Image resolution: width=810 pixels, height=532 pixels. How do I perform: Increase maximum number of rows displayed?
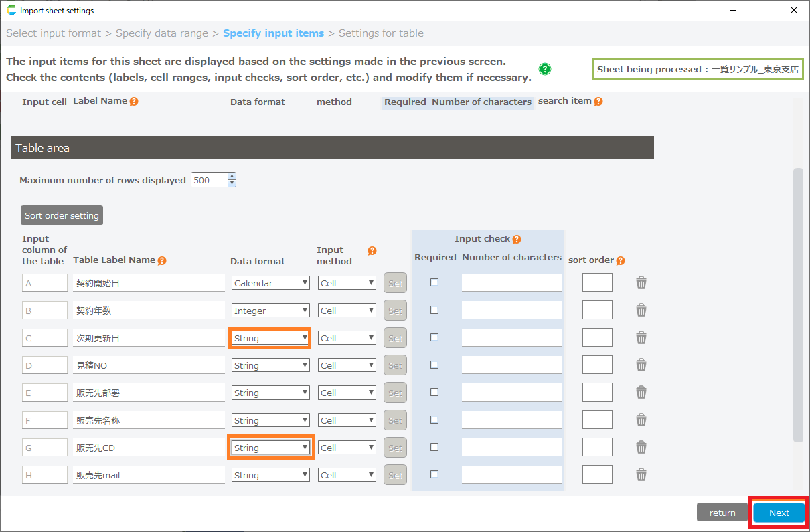pos(232,177)
